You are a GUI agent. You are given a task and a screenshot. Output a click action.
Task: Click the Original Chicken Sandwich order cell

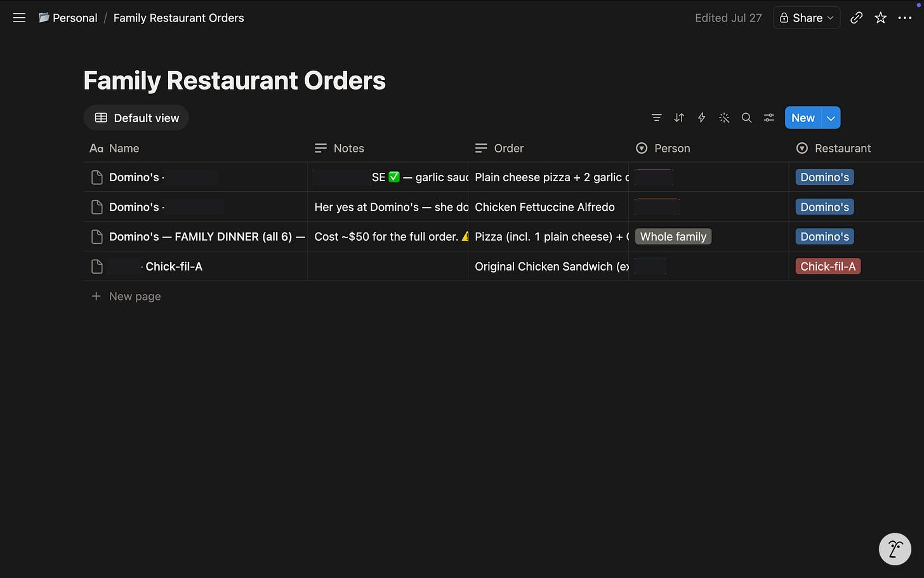pyautogui.click(x=548, y=267)
